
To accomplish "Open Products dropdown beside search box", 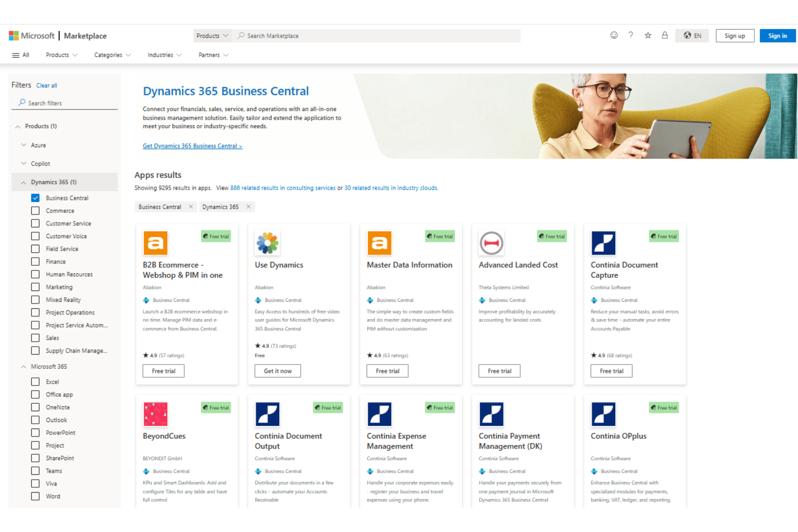I will [x=212, y=36].
